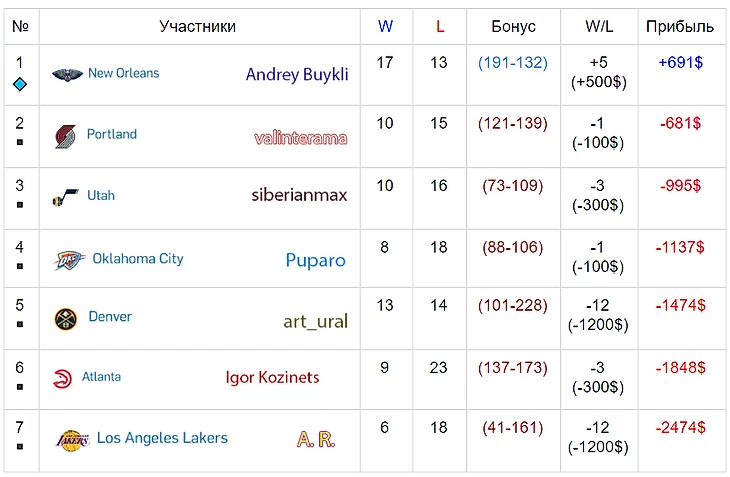This screenshot has width=730, height=477.
Task: Open valinterama participant profile
Action: [x=300, y=138]
